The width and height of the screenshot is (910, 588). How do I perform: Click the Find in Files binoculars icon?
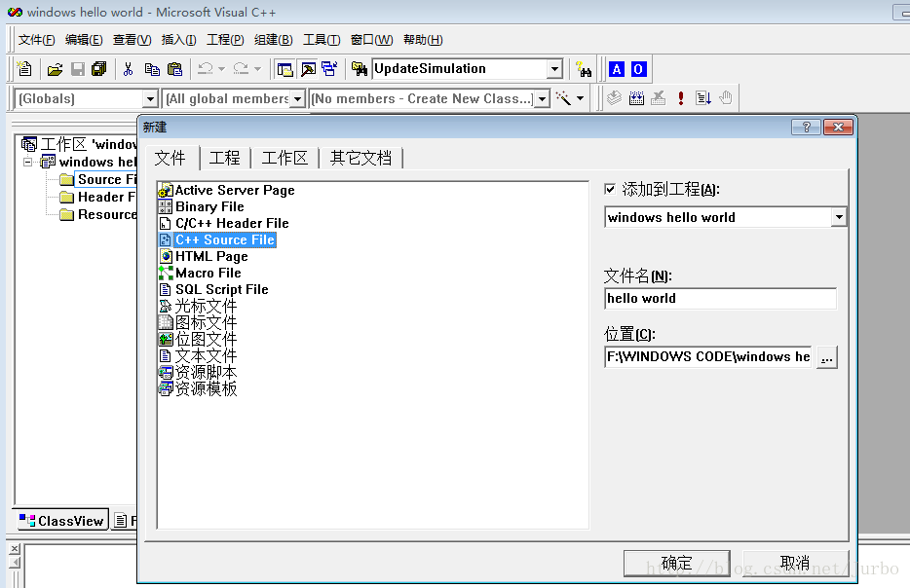pos(360,69)
